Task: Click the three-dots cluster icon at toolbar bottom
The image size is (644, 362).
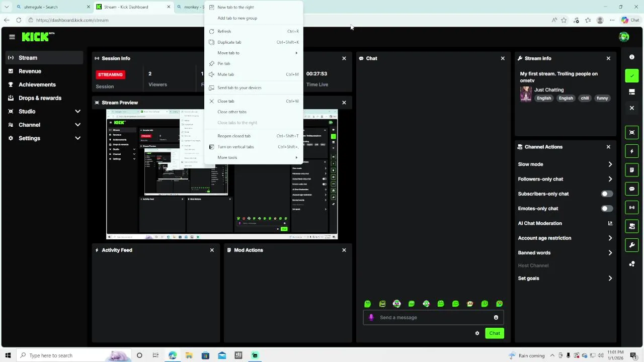Action: pos(632,264)
